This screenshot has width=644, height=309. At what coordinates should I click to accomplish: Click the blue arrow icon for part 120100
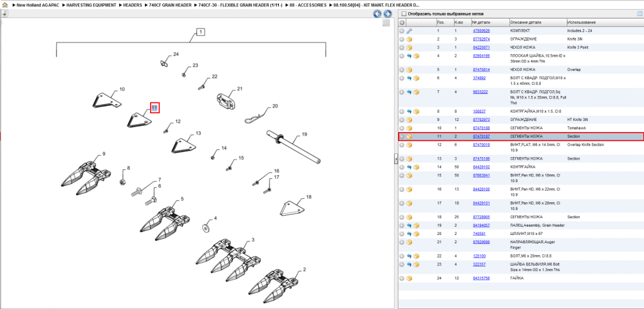410,256
